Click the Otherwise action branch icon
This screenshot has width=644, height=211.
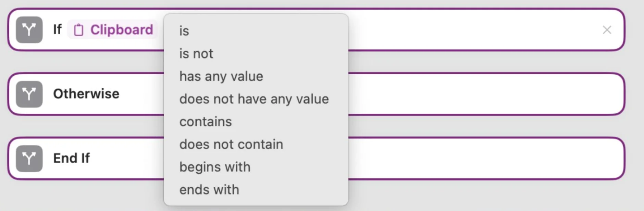[29, 94]
